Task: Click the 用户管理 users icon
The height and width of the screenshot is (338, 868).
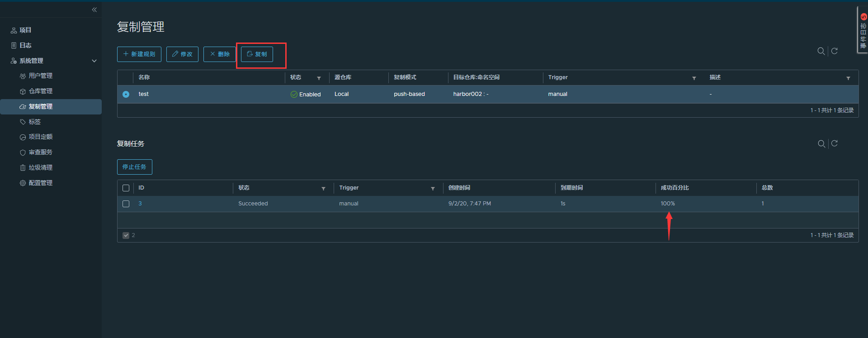Action: click(x=23, y=76)
